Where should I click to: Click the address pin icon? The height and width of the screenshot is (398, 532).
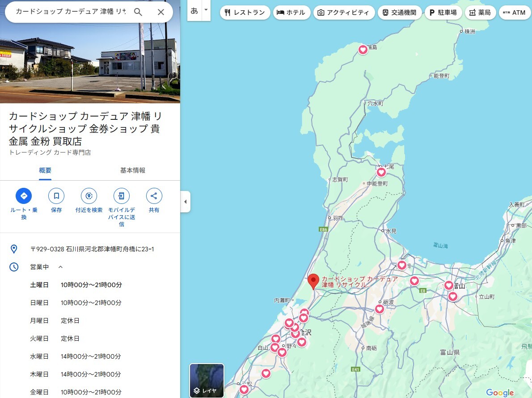(x=14, y=249)
